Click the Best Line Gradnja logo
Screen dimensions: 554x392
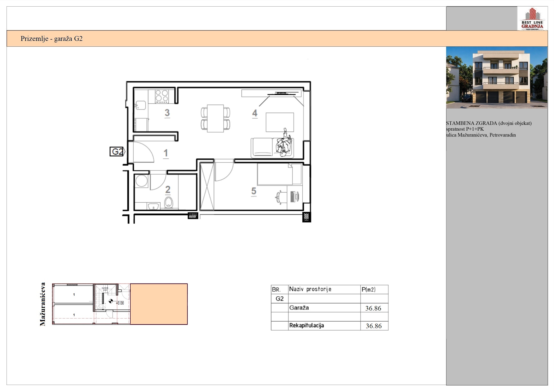point(532,19)
